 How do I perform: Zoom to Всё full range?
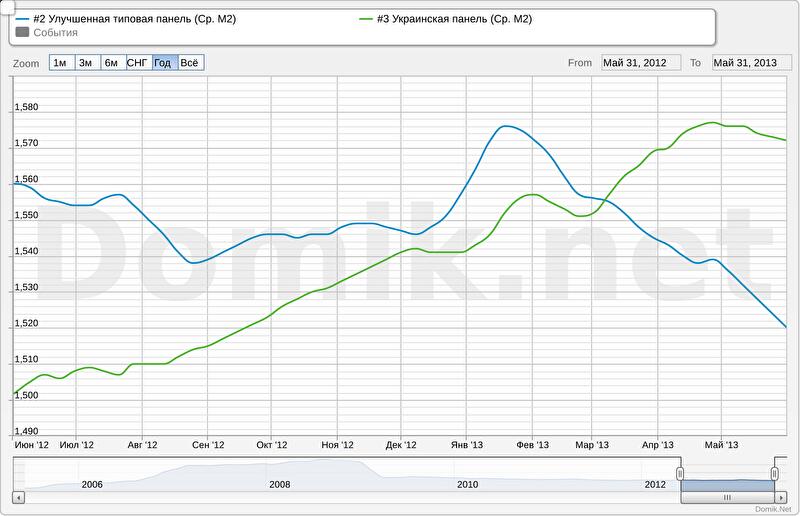[190, 63]
